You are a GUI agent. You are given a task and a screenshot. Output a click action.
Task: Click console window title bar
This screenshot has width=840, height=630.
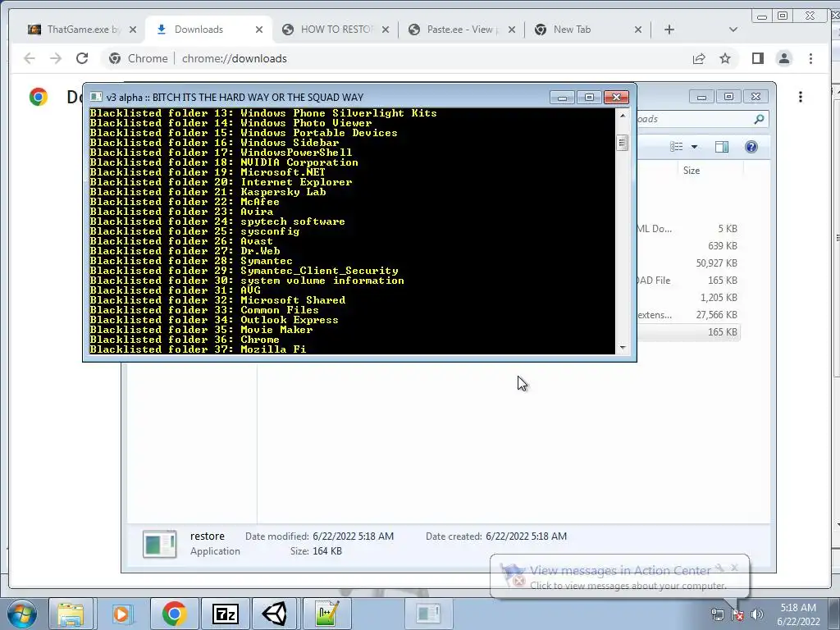322,97
